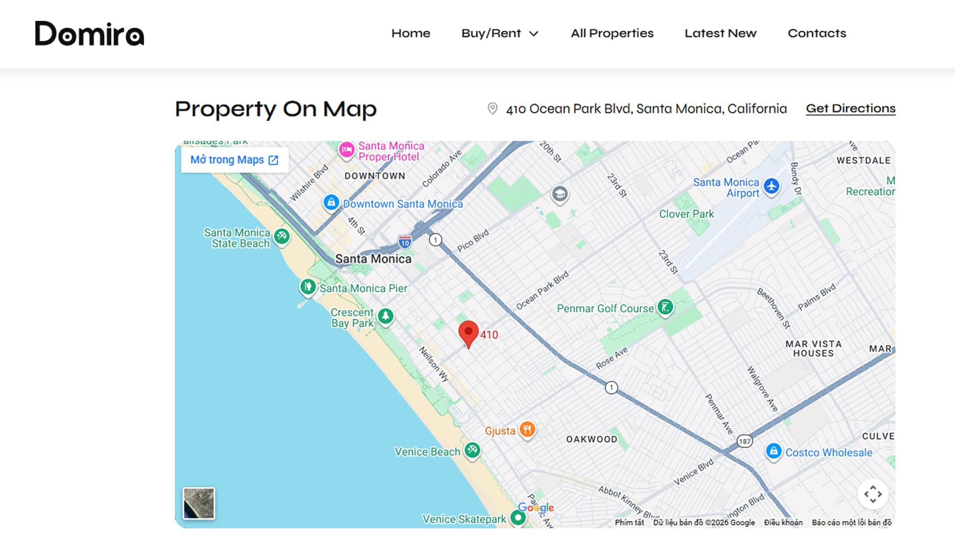
Task: Click the WESTDALE neighborhood label
Action: coord(864,161)
